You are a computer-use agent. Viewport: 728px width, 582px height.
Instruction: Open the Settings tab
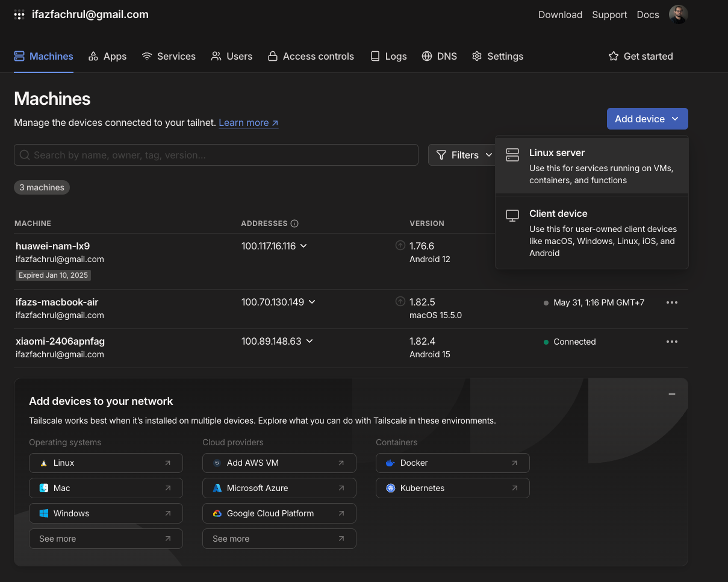coord(497,56)
